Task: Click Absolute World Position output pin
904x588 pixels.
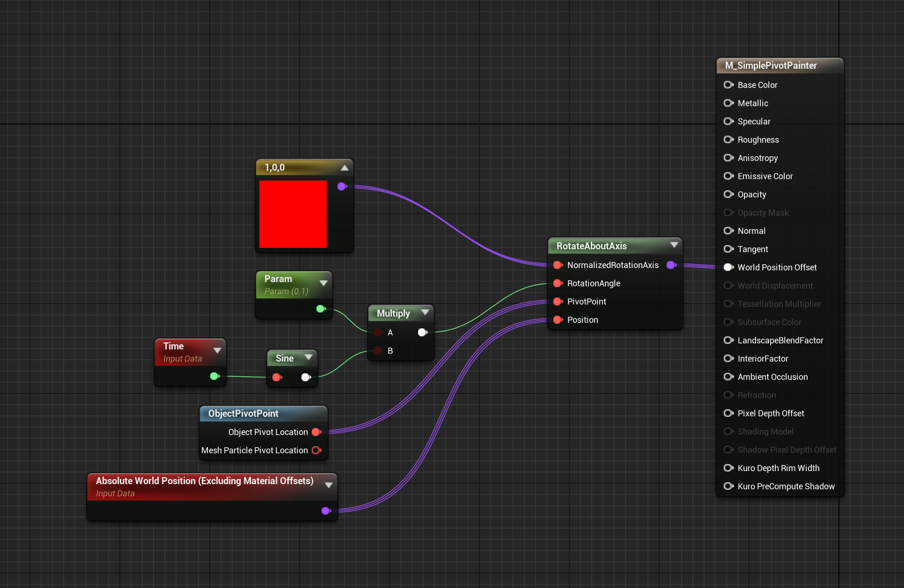Action: [x=326, y=511]
